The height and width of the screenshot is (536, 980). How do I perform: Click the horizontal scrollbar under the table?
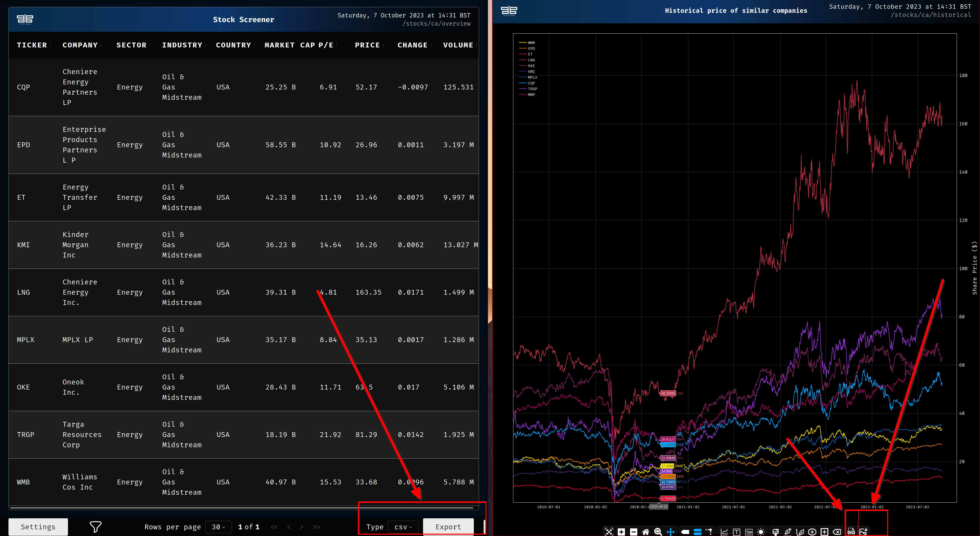pyautogui.click(x=242, y=508)
